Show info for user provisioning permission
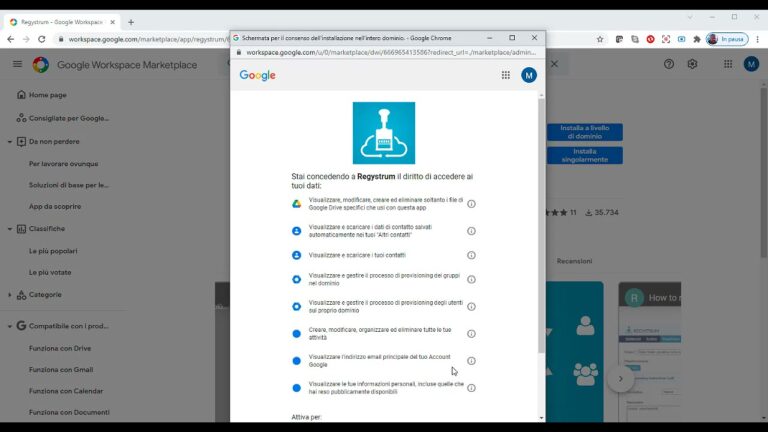Screen dimensions: 768x432 click(471, 307)
